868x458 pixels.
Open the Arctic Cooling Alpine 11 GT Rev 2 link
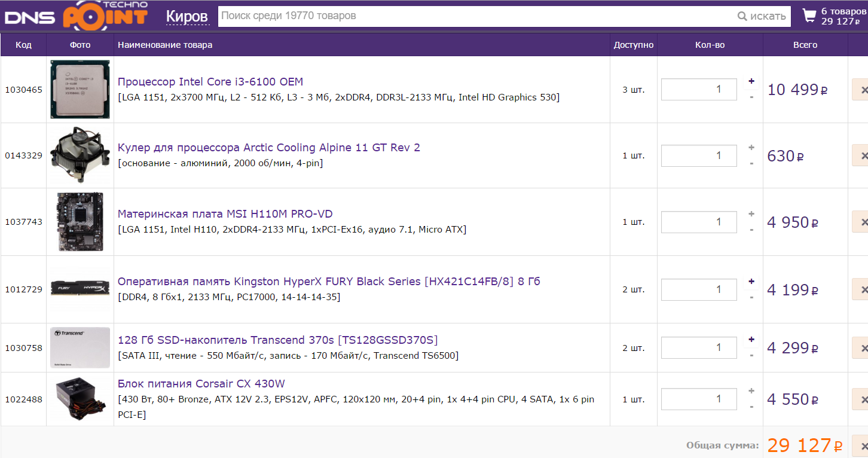(269, 148)
